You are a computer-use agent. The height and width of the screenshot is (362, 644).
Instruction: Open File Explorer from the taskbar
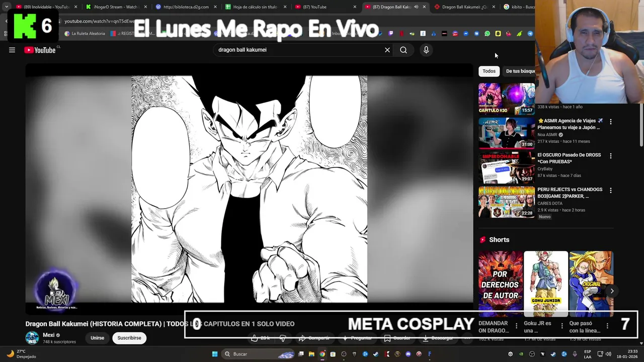(312, 354)
